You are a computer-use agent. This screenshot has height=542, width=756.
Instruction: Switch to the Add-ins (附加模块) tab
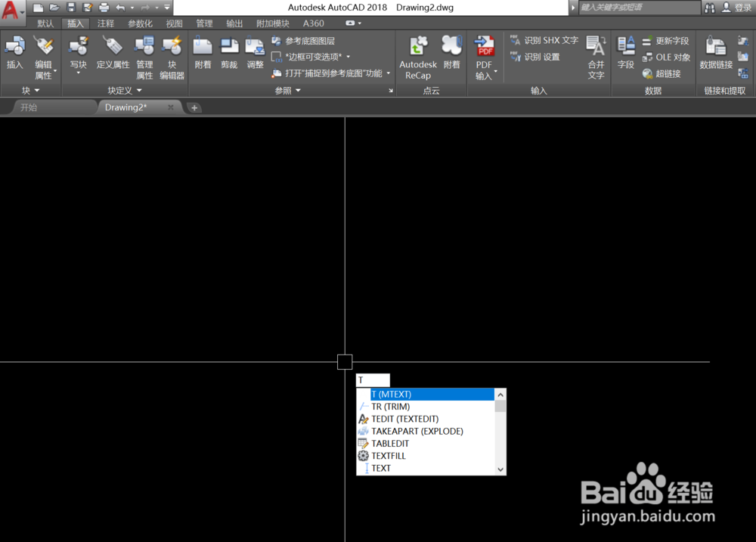pyautogui.click(x=273, y=23)
